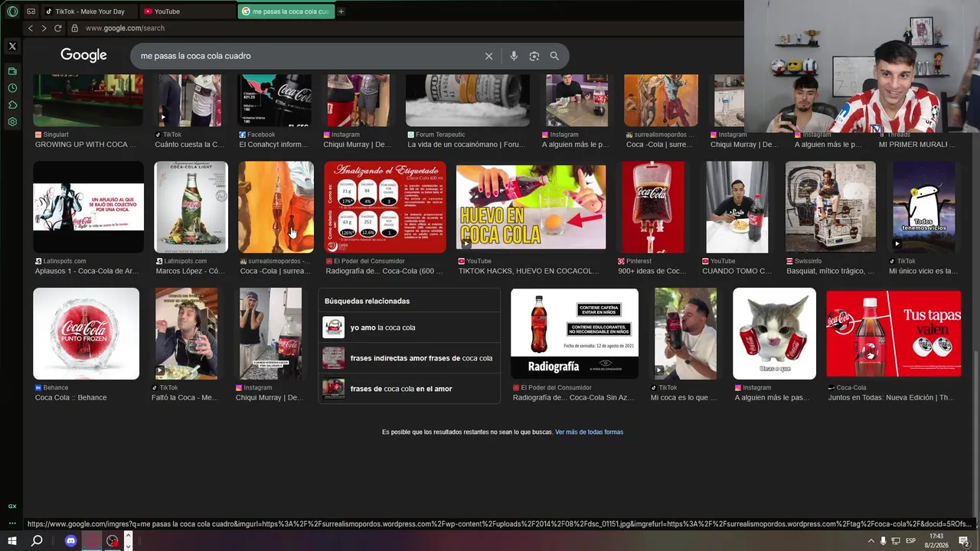Open OBS Studio from the taskbar
This screenshot has width=980, height=551.
tap(113, 541)
